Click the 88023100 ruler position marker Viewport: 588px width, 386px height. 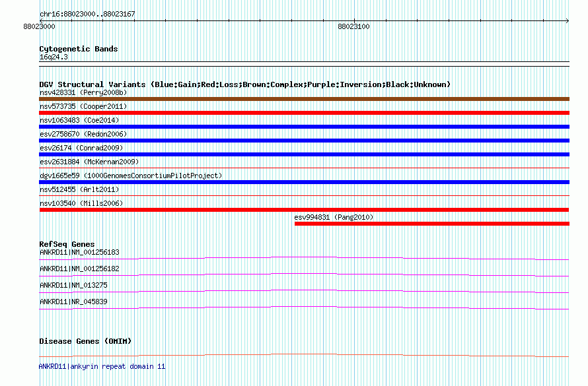pos(353,26)
